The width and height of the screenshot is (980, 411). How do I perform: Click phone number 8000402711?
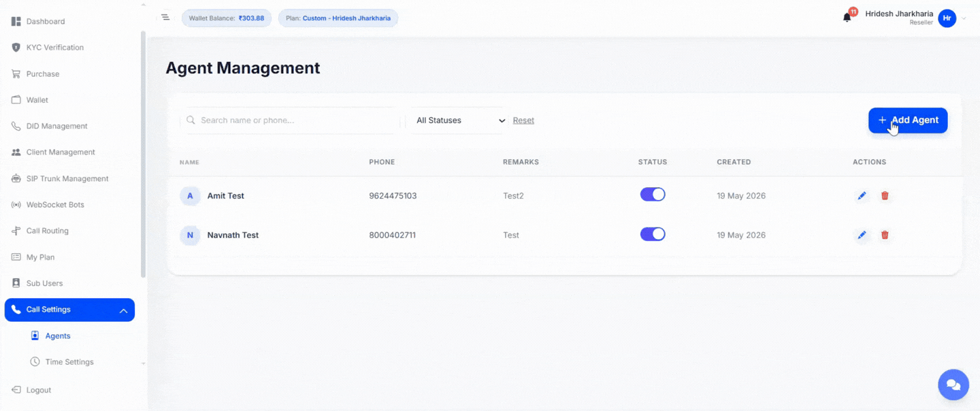392,235
